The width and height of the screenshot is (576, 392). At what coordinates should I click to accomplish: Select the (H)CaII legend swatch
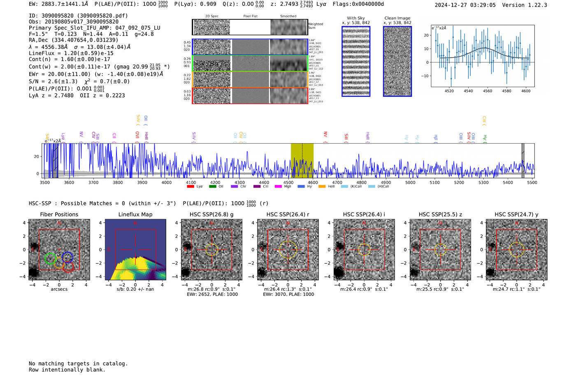[372, 186]
